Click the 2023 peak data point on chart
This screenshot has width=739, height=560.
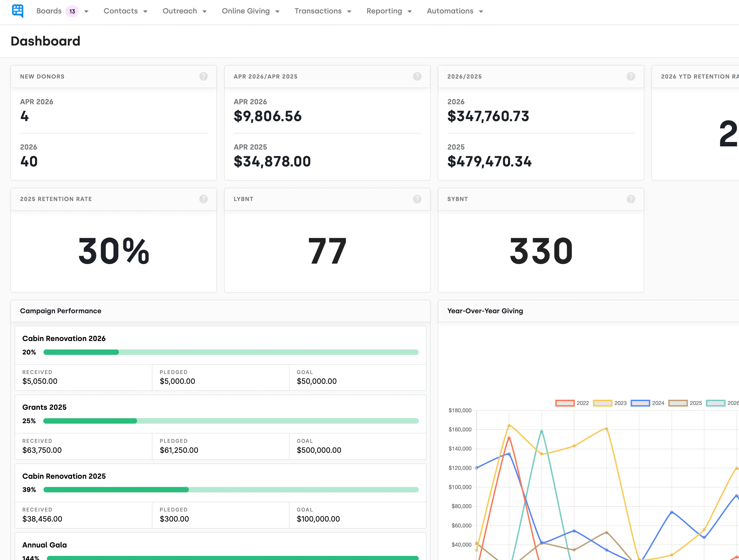pyautogui.click(x=509, y=425)
